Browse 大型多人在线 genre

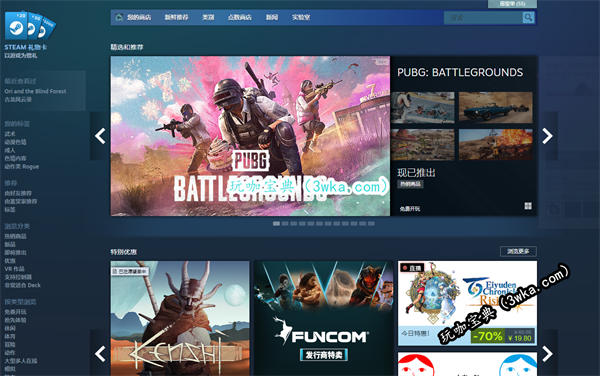21,361
